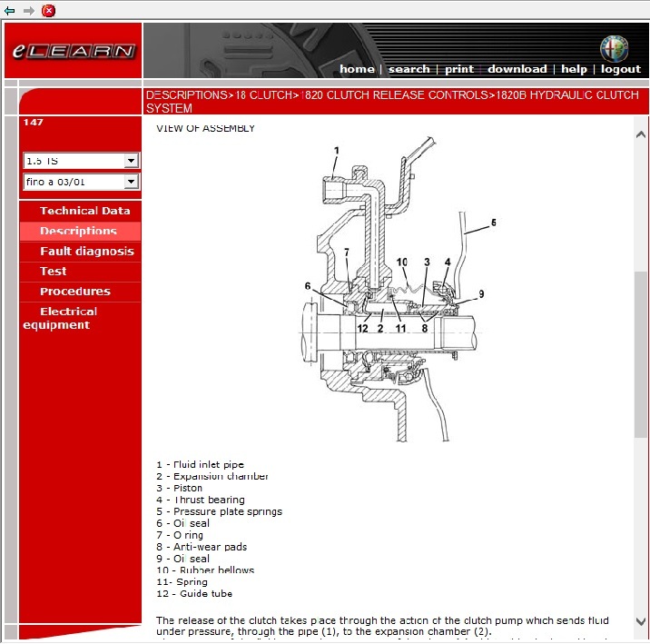This screenshot has height=644, width=650.
Task: Click the '11- Spring' line
Action: tap(182, 582)
